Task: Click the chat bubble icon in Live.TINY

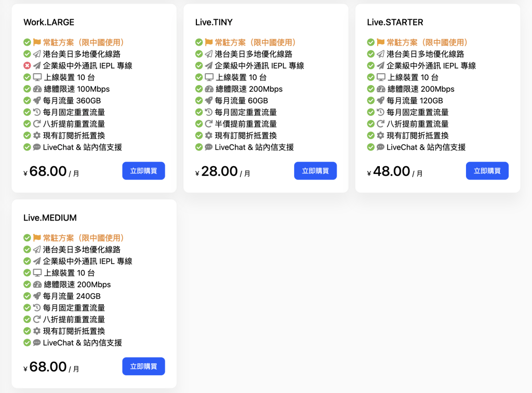Action: click(209, 147)
